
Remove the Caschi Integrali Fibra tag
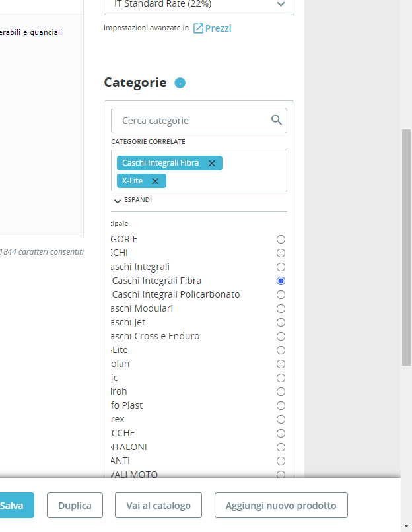pos(212,163)
